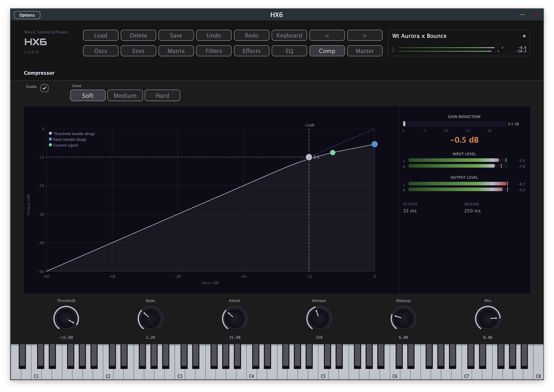Click the blue ratio handle on graph

coord(374,144)
